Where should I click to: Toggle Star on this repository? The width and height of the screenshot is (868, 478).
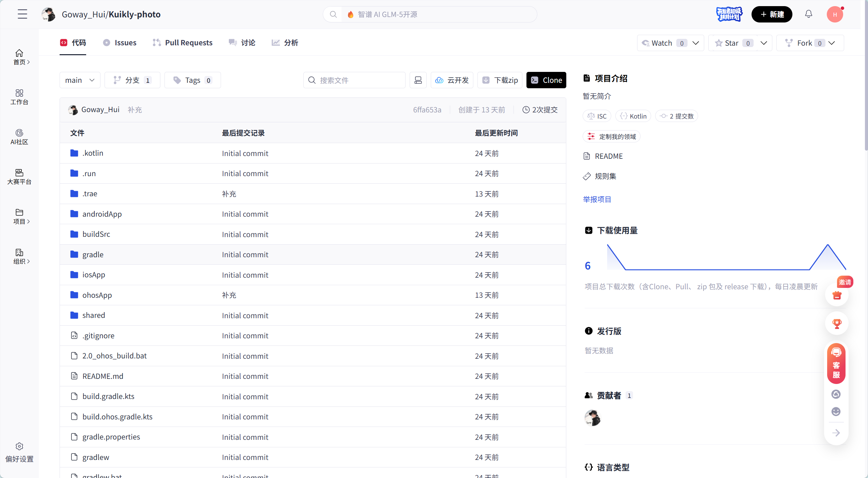point(732,43)
